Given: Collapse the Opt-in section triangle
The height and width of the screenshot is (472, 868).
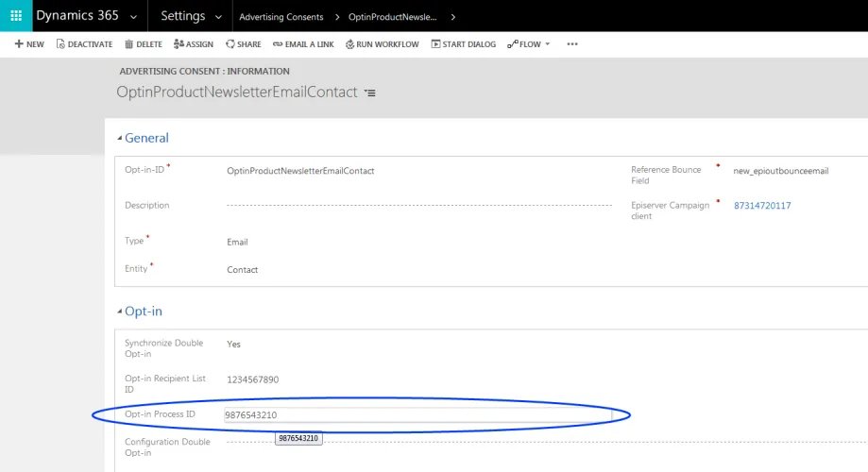Looking at the screenshot, I should pyautogui.click(x=120, y=311).
